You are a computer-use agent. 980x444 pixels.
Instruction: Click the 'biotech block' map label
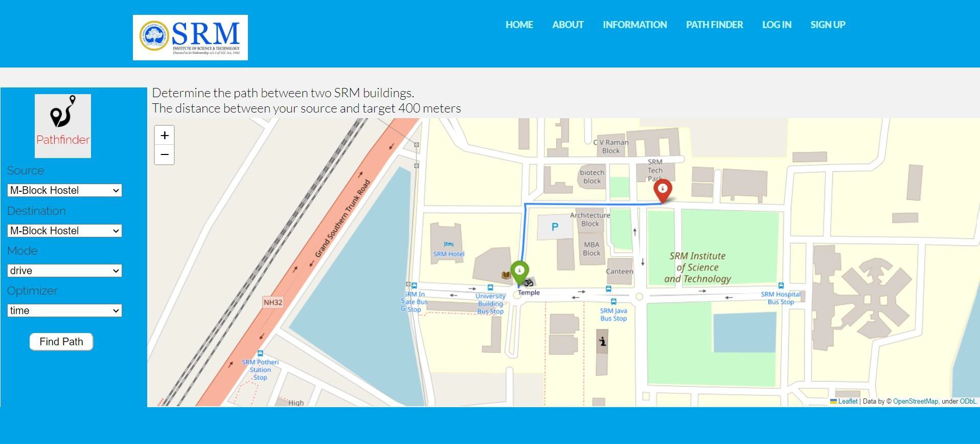[x=592, y=177]
